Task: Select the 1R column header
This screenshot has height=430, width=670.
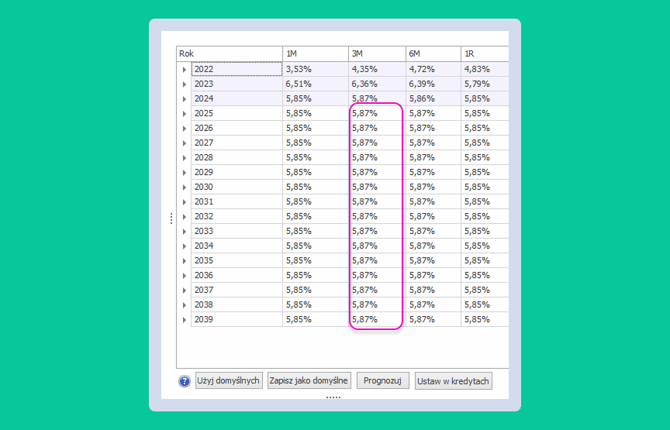Action: [485, 54]
